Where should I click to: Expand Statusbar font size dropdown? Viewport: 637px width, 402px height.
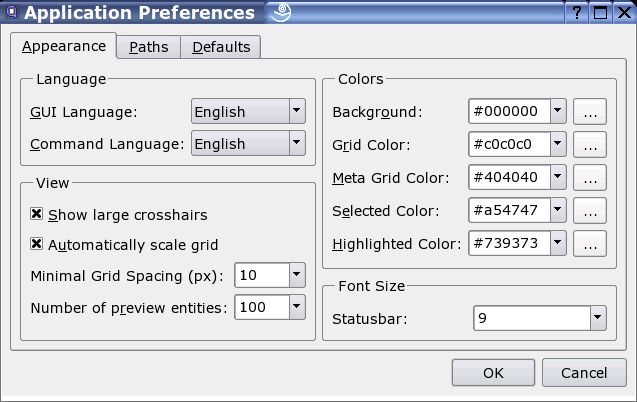(x=598, y=319)
